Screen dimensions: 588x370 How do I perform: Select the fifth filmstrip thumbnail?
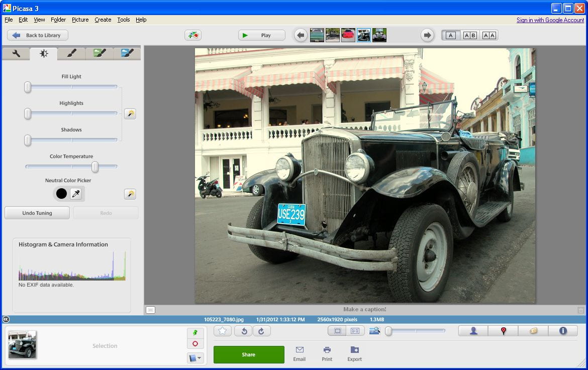379,35
